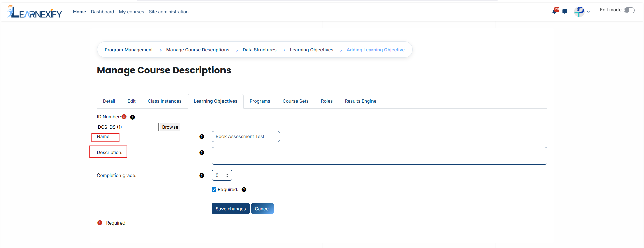Open the Course Sets tab
This screenshot has width=644, height=248.
coord(295,101)
